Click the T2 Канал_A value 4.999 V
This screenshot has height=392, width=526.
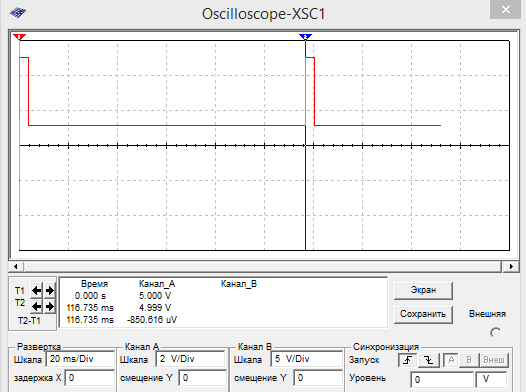(x=155, y=308)
